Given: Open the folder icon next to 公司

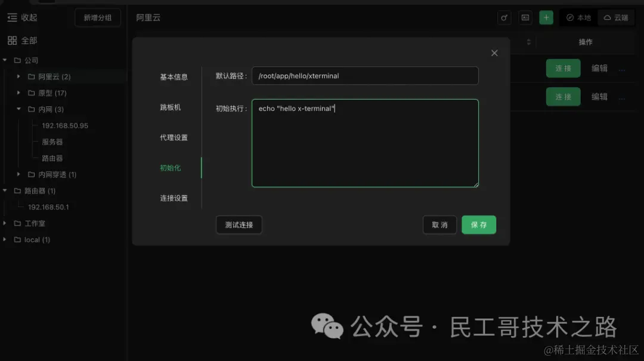Looking at the screenshot, I should [x=17, y=60].
